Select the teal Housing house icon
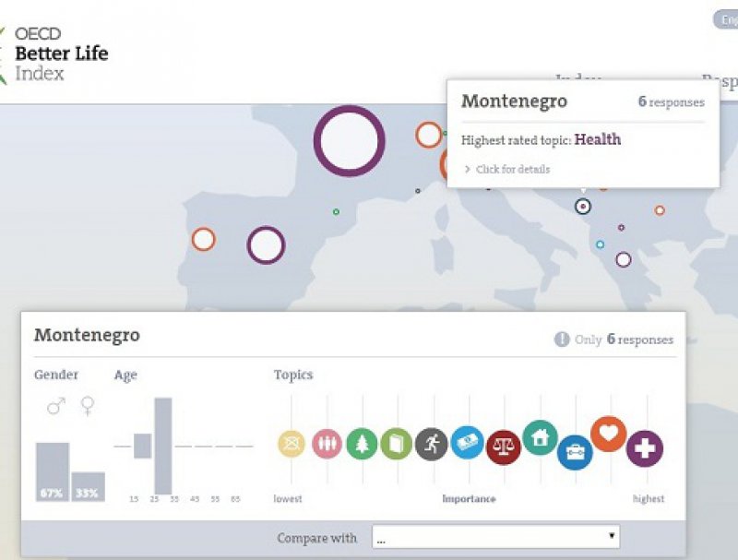Viewport: 738px width, 560px height. (x=540, y=437)
